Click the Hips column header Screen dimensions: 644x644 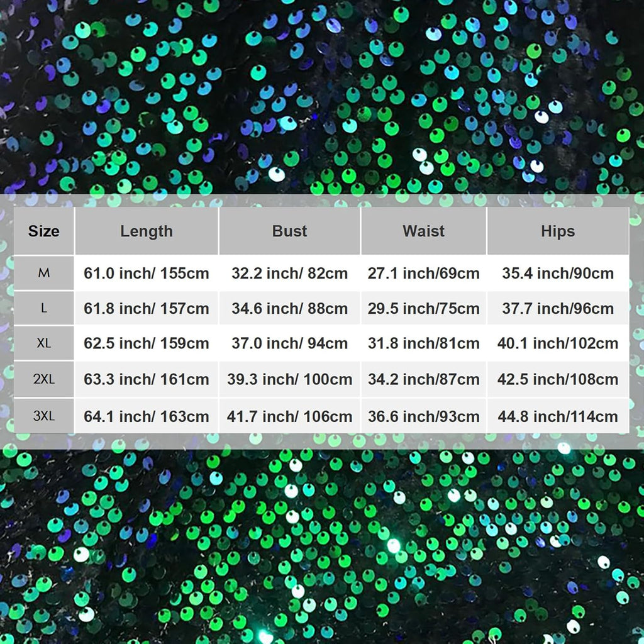coord(558,231)
